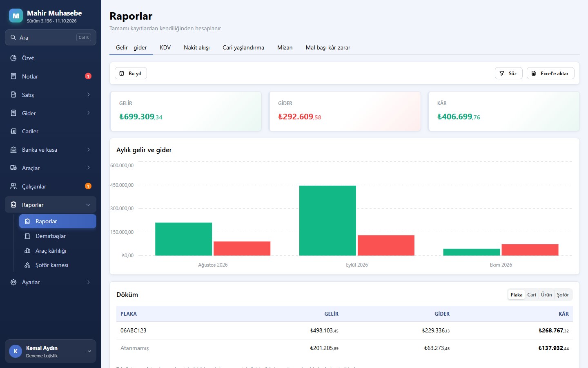Click the Ayarlar gear icon

[13, 282]
